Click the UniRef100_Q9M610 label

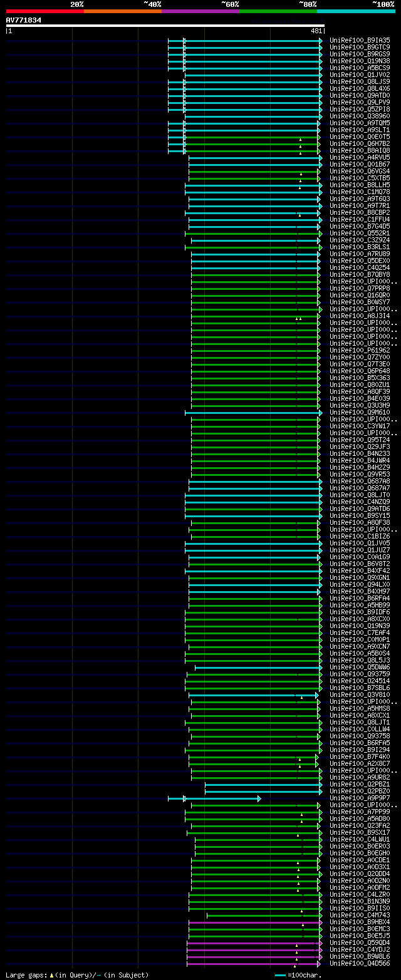[360, 412]
